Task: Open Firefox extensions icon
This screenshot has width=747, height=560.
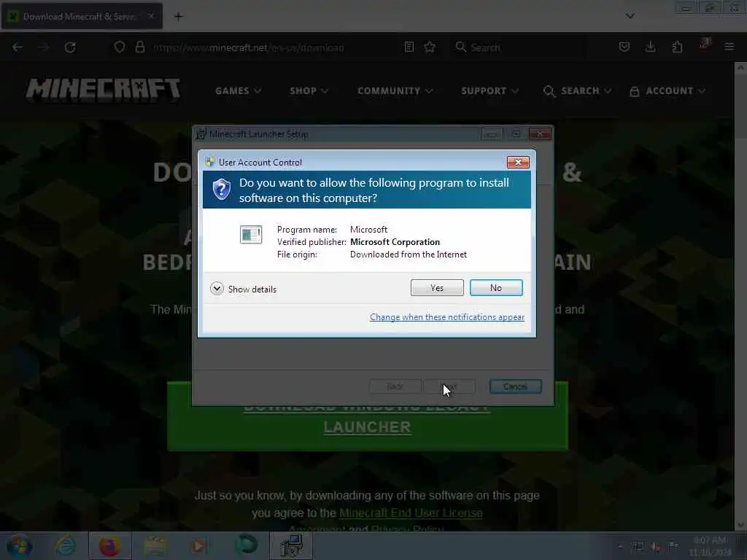Action: [677, 47]
